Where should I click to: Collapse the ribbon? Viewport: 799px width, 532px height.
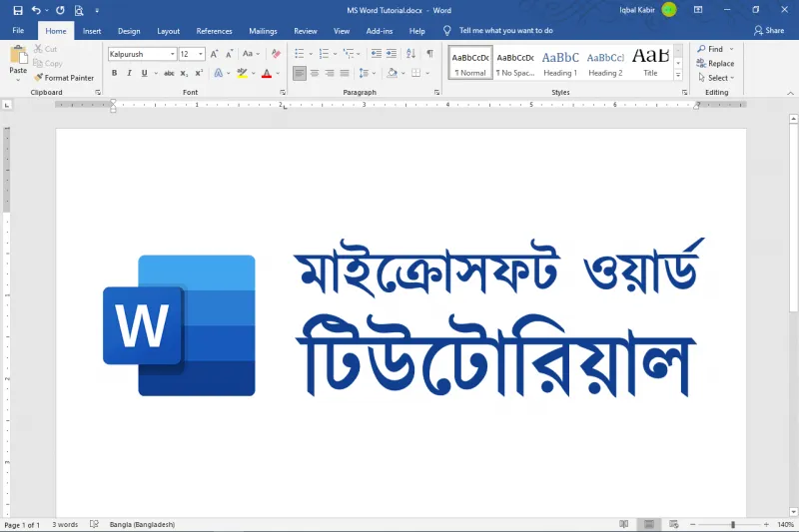790,93
